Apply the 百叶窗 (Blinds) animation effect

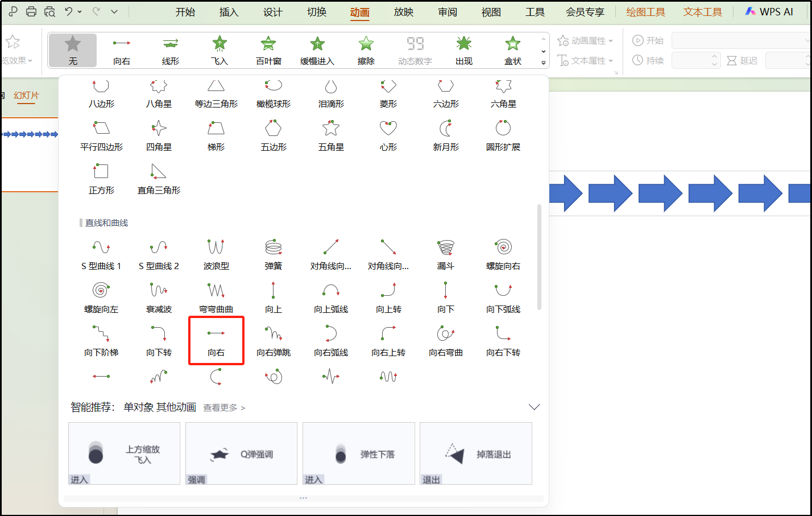pos(268,49)
